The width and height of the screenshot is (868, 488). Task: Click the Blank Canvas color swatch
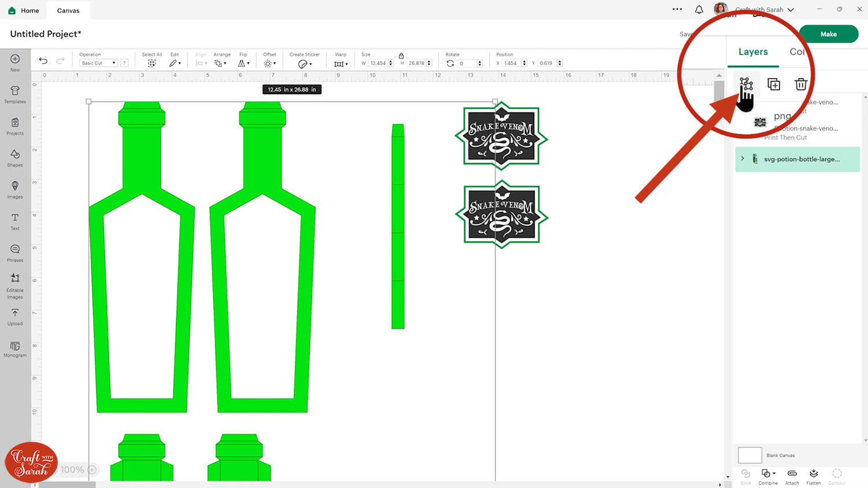point(749,455)
